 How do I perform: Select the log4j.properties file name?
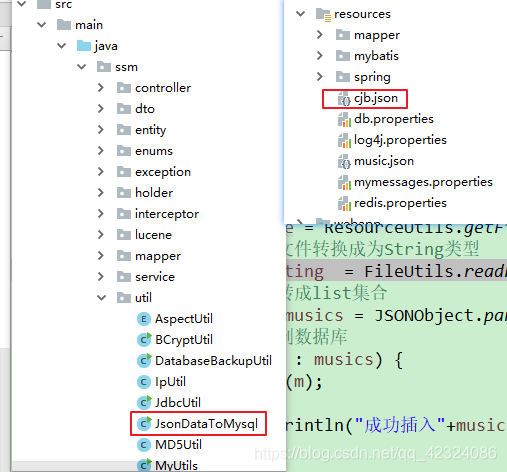400,140
